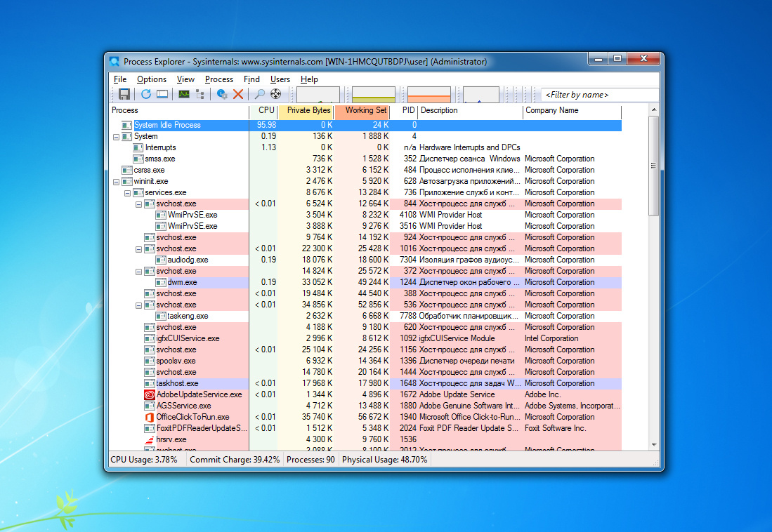Click the Process Explorer title bar icon
Image resolution: width=772 pixels, height=532 pixels.
[115, 62]
